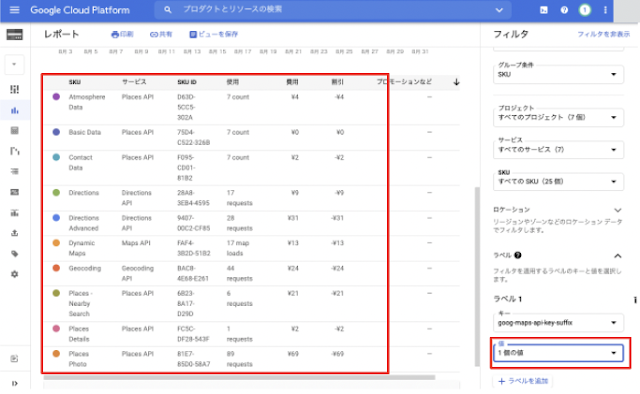Open the グループ条件 SKU dropdown
Image resolution: width=640 pixels, height=394 pixels.
[558, 74]
